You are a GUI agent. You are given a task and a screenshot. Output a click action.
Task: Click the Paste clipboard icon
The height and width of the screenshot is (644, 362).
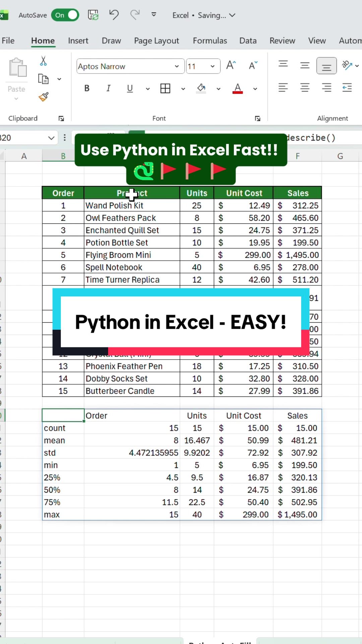[x=17, y=67]
